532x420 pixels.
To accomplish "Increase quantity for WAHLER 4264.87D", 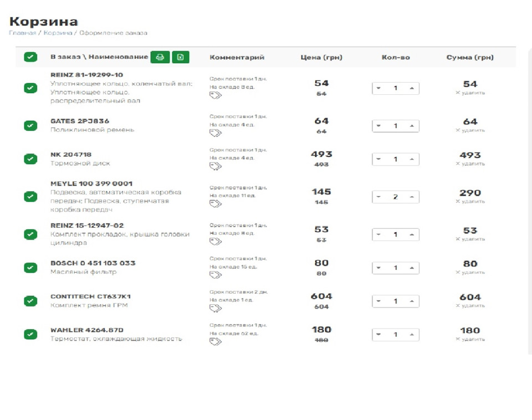I will [x=412, y=335].
